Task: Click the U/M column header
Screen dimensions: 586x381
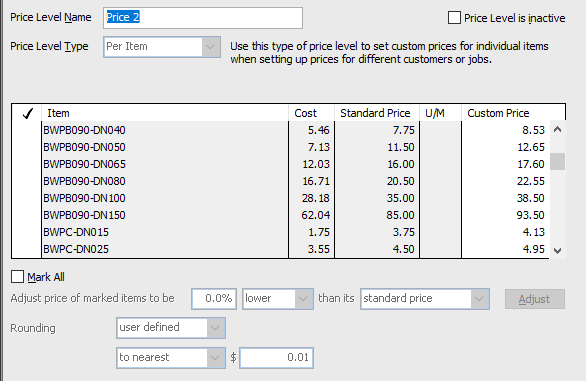Action: click(441, 113)
